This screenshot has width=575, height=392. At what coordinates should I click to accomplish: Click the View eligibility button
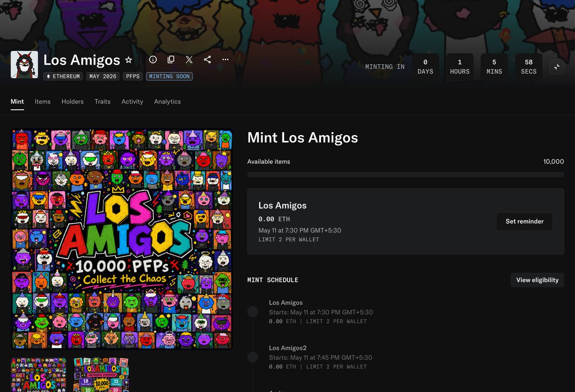(x=537, y=280)
